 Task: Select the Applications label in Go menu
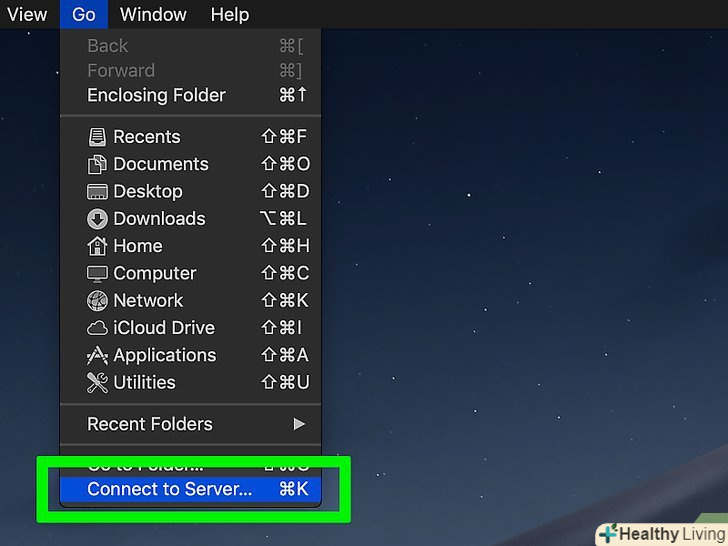pos(165,356)
